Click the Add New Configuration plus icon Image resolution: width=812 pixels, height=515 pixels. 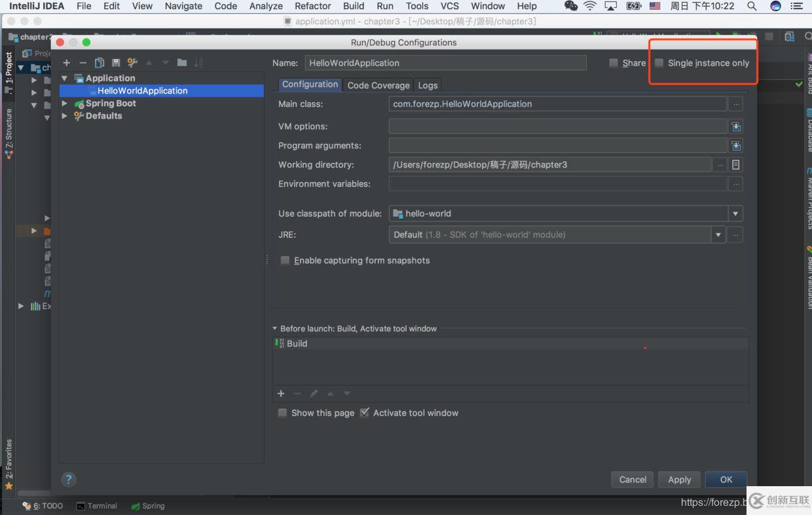tap(66, 63)
